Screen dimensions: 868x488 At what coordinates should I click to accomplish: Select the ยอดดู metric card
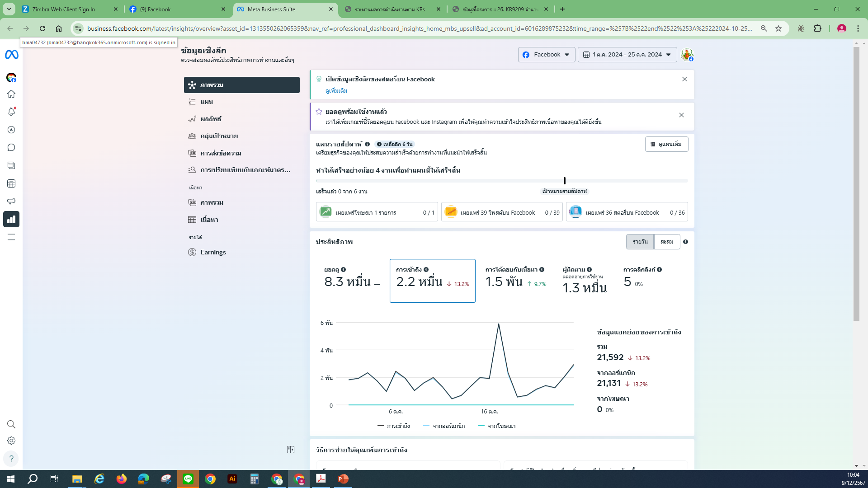point(352,280)
